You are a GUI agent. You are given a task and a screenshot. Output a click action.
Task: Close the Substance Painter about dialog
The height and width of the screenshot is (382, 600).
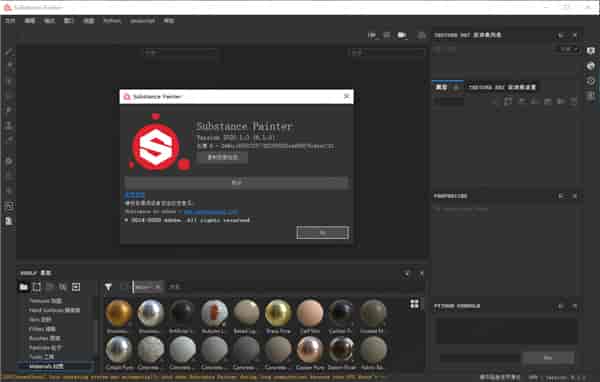[x=346, y=96]
